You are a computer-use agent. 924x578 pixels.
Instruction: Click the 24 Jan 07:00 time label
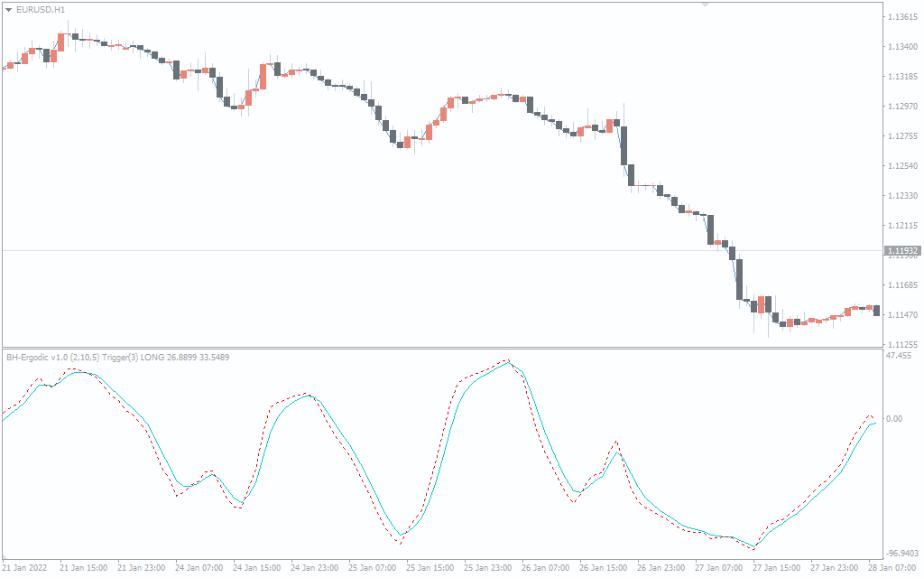point(199,568)
